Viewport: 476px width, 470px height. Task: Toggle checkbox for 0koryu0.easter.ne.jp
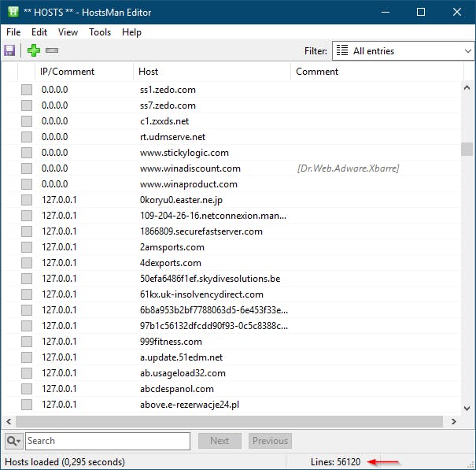click(27, 200)
